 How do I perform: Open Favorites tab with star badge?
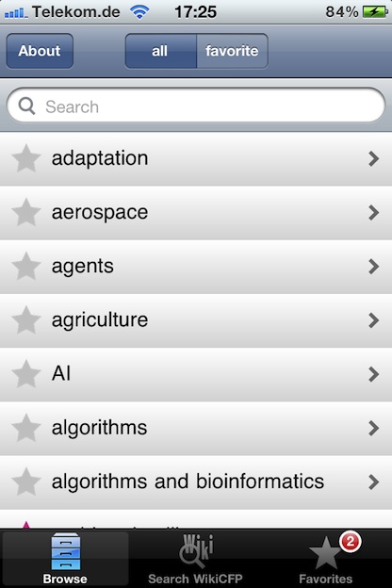coord(326,558)
